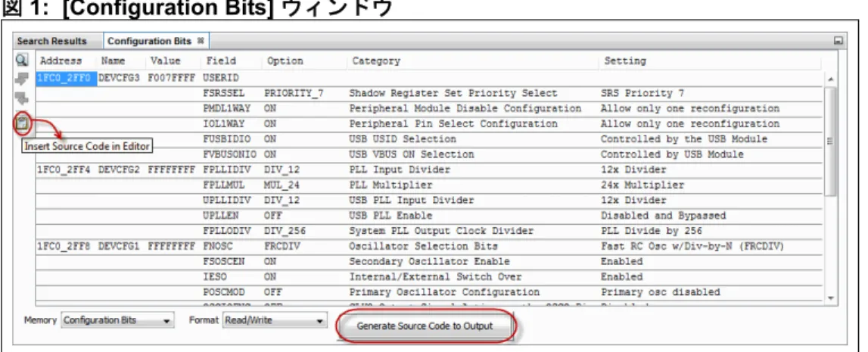Click Peripheral Module Disable Configuration category
Viewport: 868px width, 352px height.
(465, 108)
